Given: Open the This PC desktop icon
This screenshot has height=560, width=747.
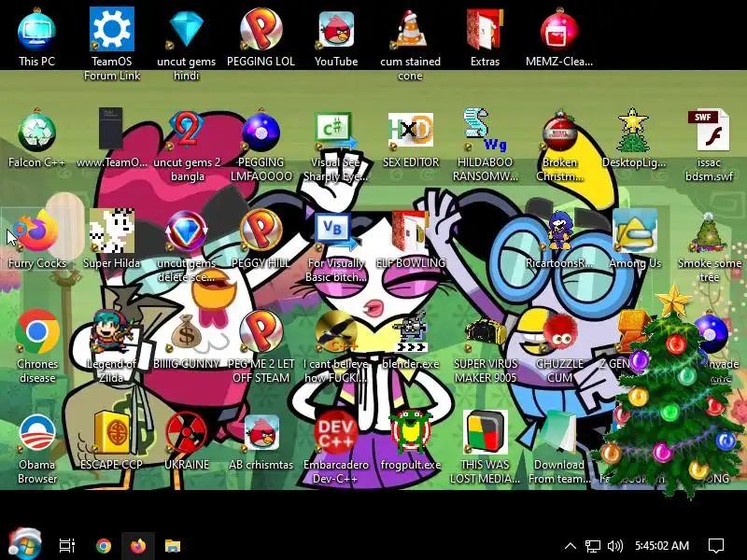Looking at the screenshot, I should tap(36, 31).
